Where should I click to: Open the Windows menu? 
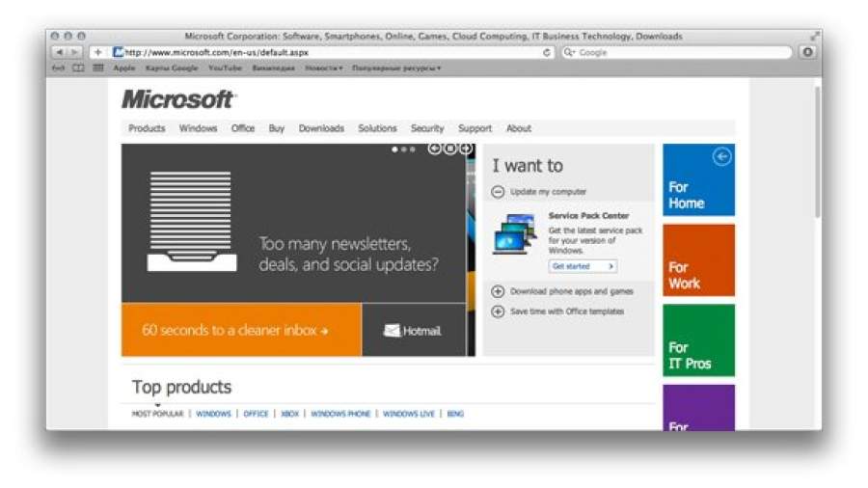pos(198,128)
